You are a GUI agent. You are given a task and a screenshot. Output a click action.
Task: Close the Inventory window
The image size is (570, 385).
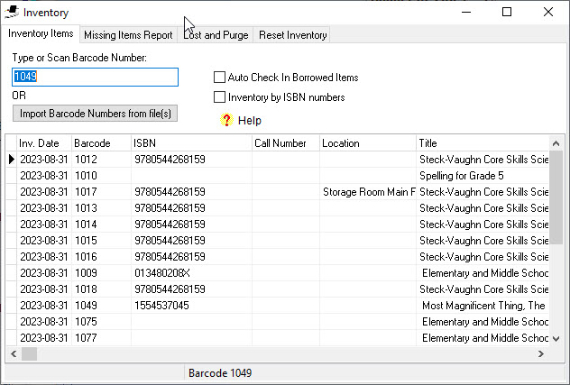548,12
